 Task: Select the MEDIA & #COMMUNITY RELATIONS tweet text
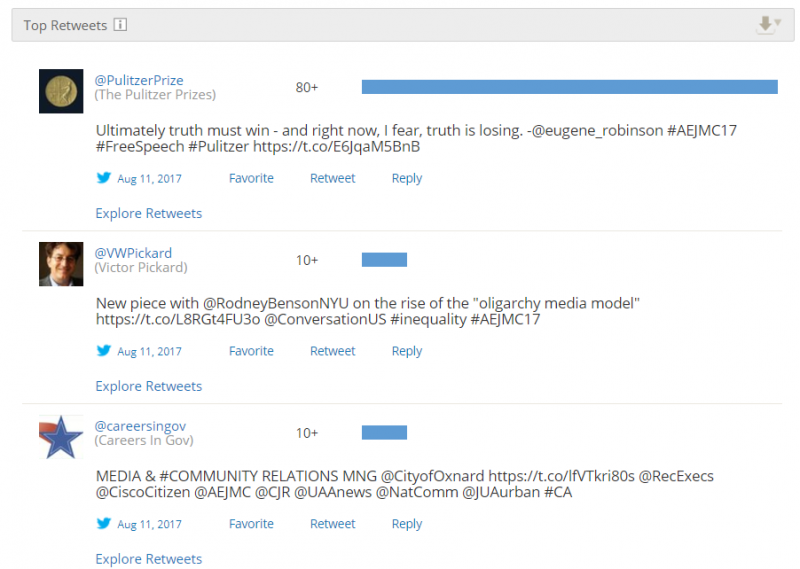click(x=405, y=484)
